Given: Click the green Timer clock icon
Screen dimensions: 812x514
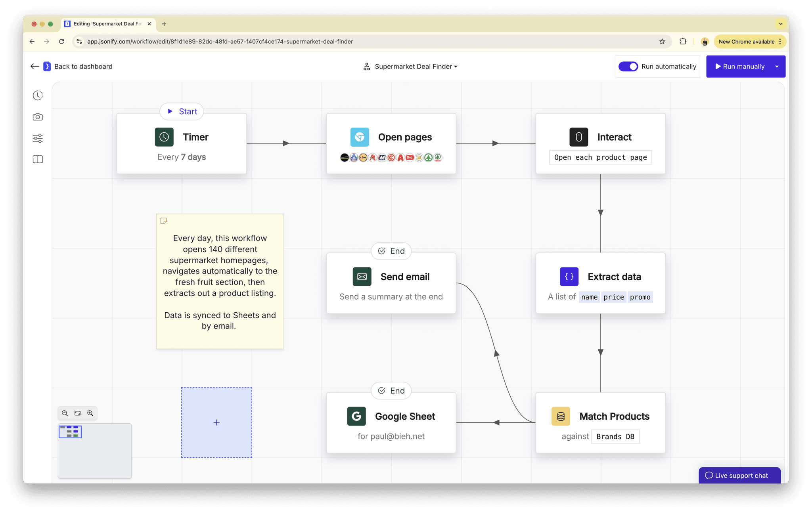Looking at the screenshot, I should 164,137.
